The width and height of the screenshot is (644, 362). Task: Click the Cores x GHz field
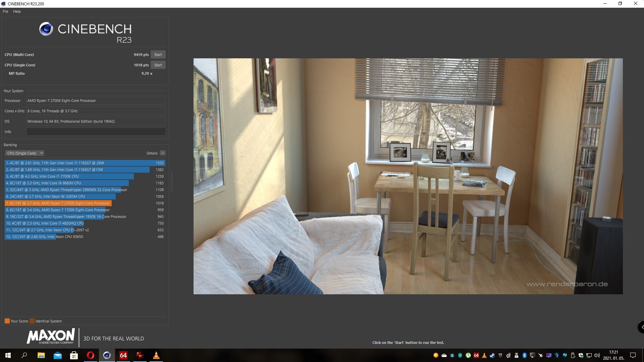click(x=96, y=111)
